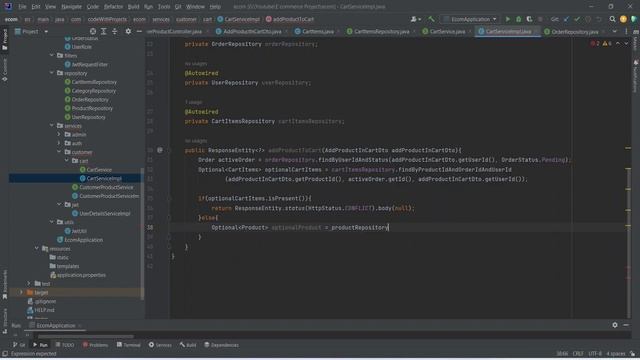Open the Terminal tool window
Screen dimensions: 640x360
pos(129,345)
